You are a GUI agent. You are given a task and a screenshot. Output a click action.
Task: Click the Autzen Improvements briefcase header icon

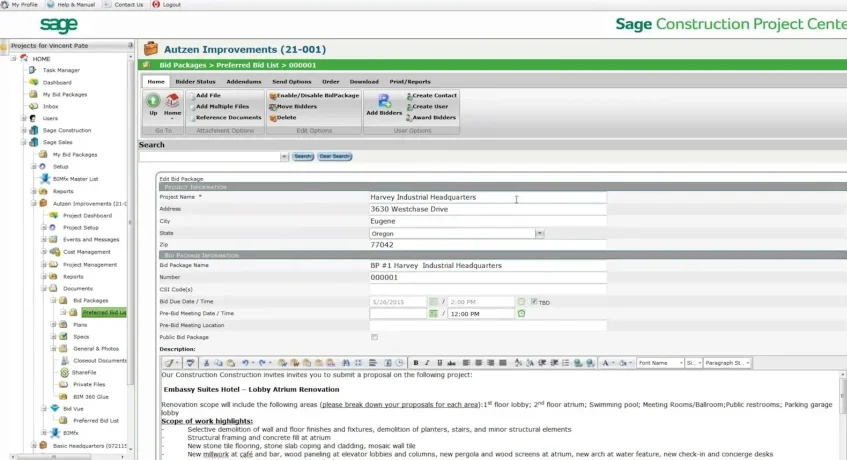tap(151, 49)
